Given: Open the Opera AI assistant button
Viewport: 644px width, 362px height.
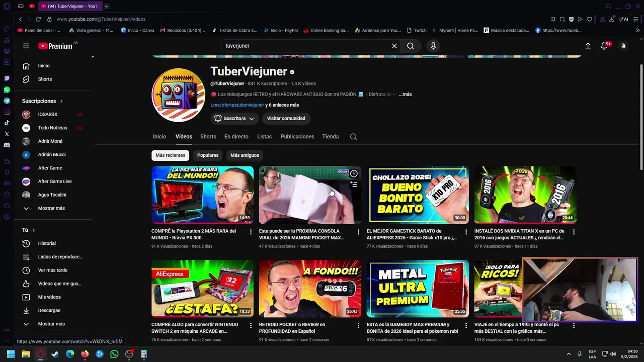Looking at the screenshot, I should click(x=624, y=19).
